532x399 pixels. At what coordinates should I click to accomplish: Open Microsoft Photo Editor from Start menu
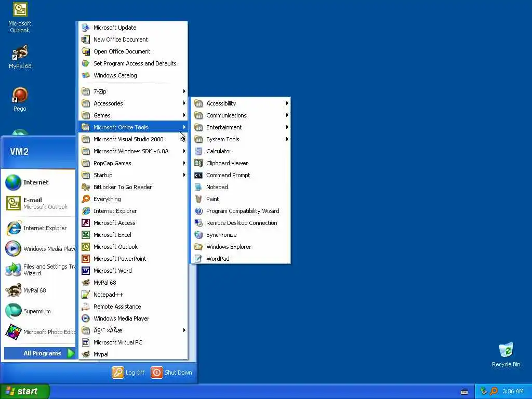[x=39, y=332]
